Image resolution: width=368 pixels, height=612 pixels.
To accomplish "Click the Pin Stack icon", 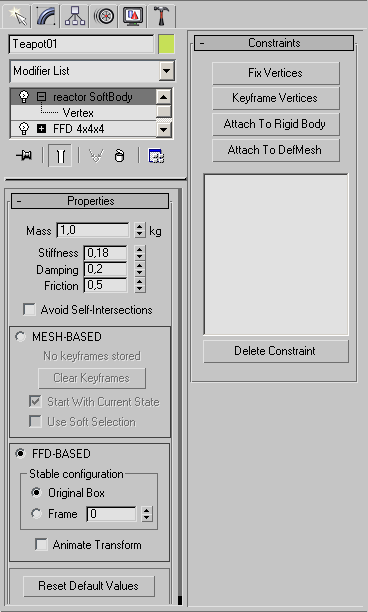I will coord(24,156).
